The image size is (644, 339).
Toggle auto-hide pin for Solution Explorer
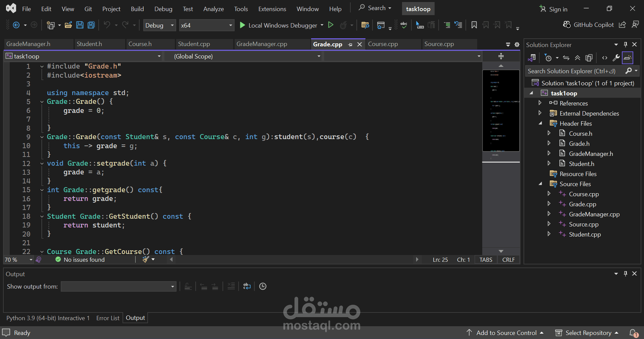[626, 44]
